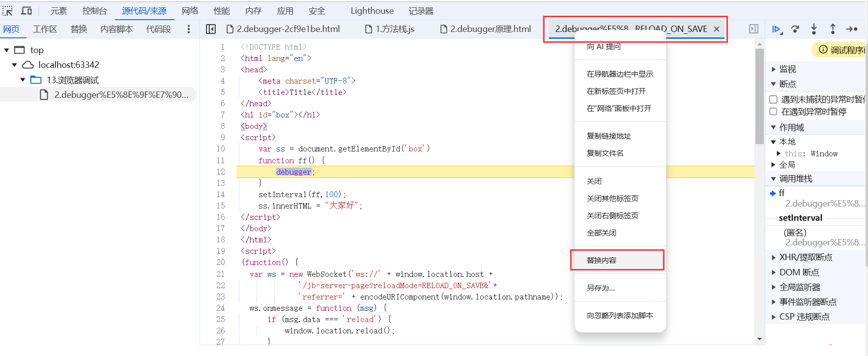Resume script execution

click(x=777, y=29)
